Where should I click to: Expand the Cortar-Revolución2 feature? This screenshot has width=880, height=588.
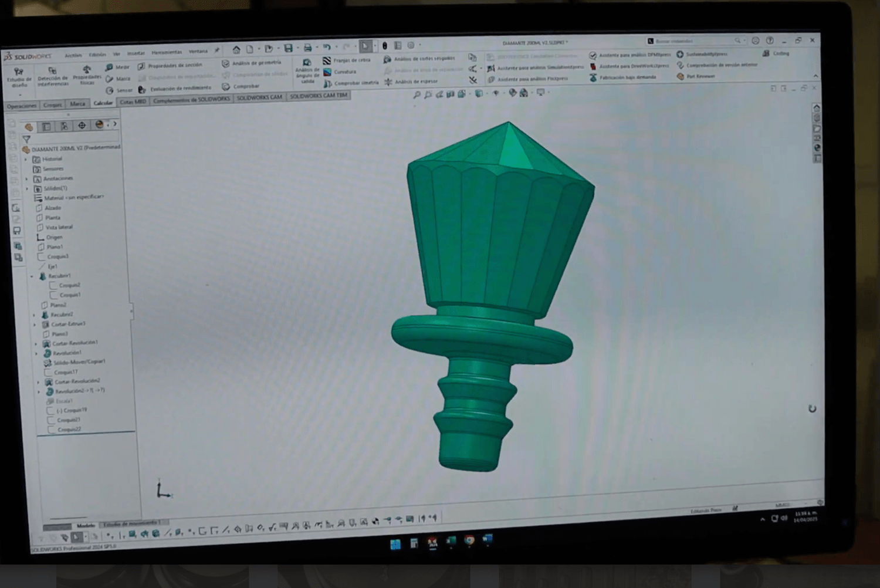coord(39,381)
